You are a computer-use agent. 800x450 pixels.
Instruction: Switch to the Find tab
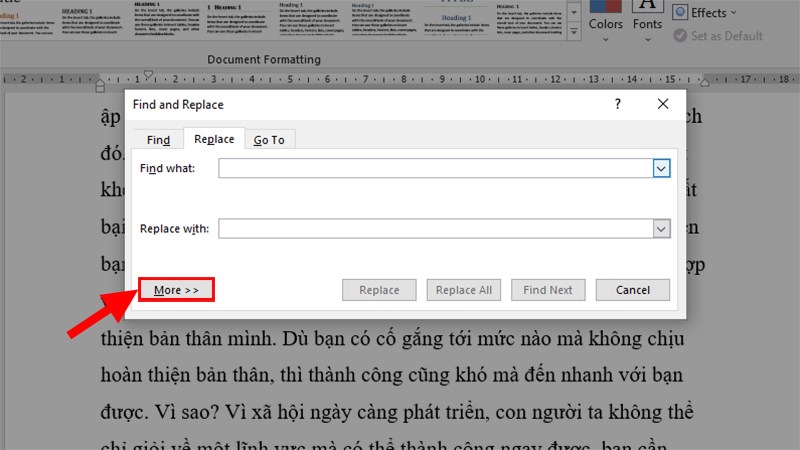(x=158, y=139)
